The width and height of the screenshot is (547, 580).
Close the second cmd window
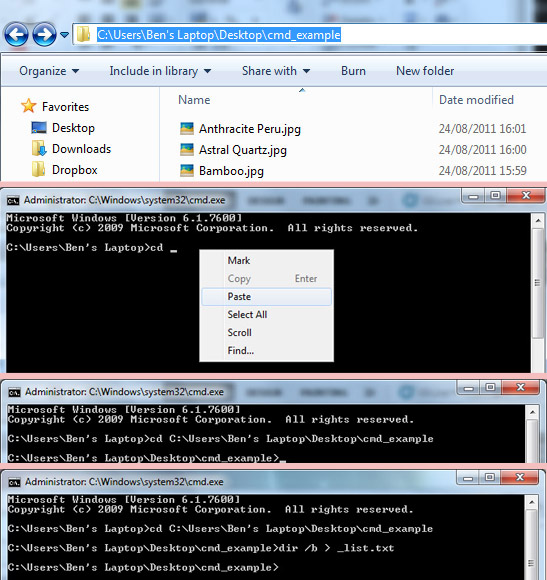click(x=520, y=387)
